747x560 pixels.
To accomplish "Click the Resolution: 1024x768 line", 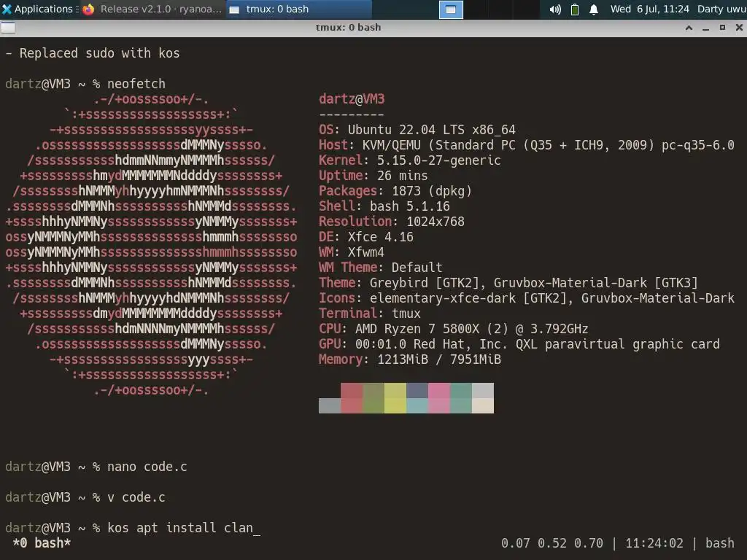I will (392, 221).
